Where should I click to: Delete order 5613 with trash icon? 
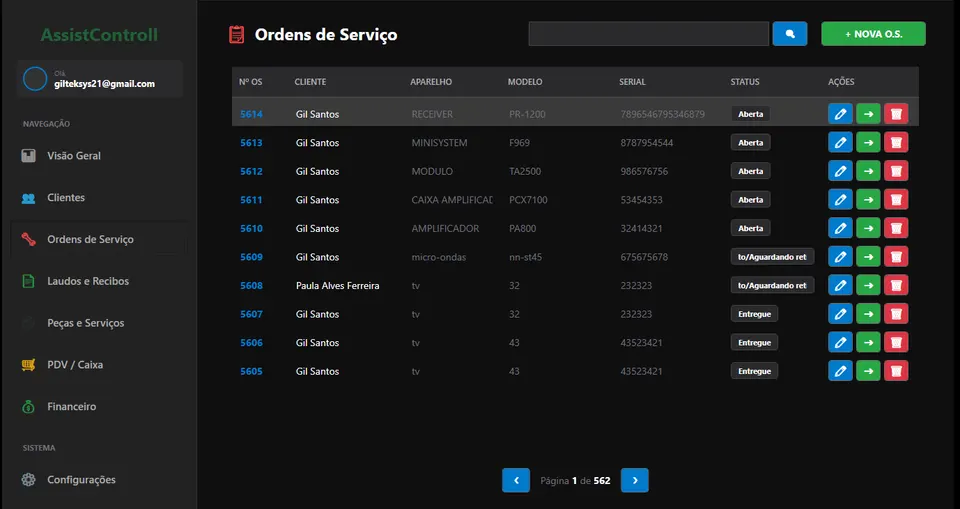[x=896, y=143]
